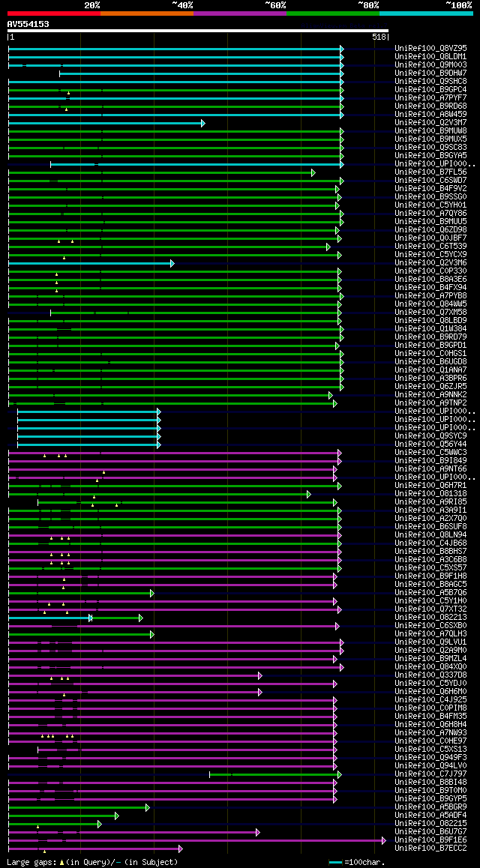Click the arrowhead ending the UniRef100_O81318 bar
The width and height of the screenshot is (480, 868).
(309, 494)
